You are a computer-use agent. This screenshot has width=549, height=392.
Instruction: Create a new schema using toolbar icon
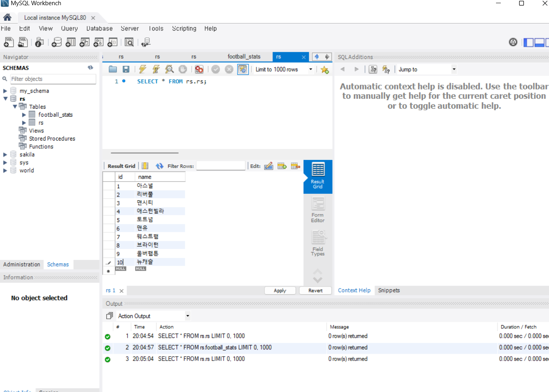pyautogui.click(x=57, y=42)
